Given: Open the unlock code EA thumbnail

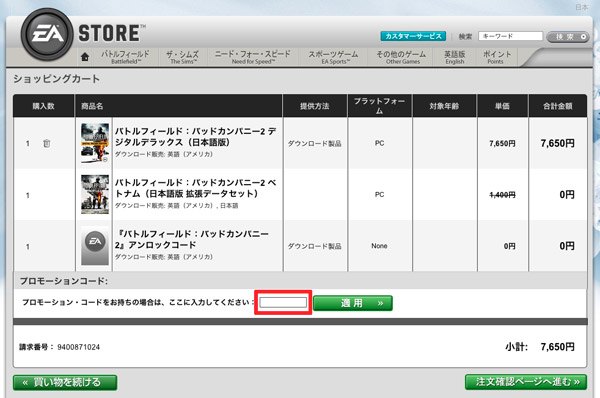Looking at the screenshot, I should (95, 246).
